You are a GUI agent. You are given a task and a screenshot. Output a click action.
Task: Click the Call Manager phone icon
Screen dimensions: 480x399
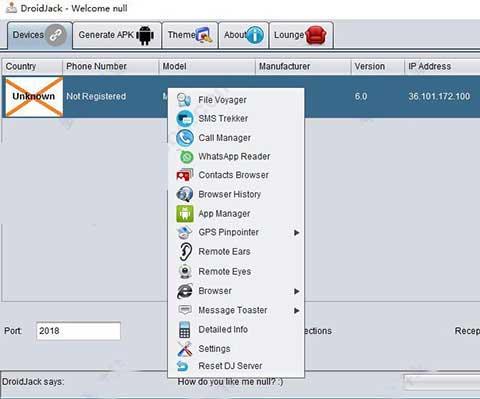click(x=184, y=138)
